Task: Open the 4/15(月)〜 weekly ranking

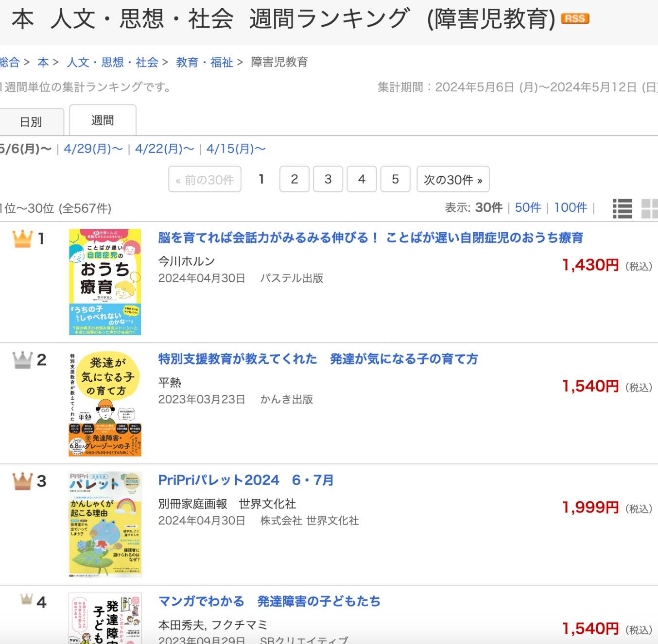Action: coord(236,149)
